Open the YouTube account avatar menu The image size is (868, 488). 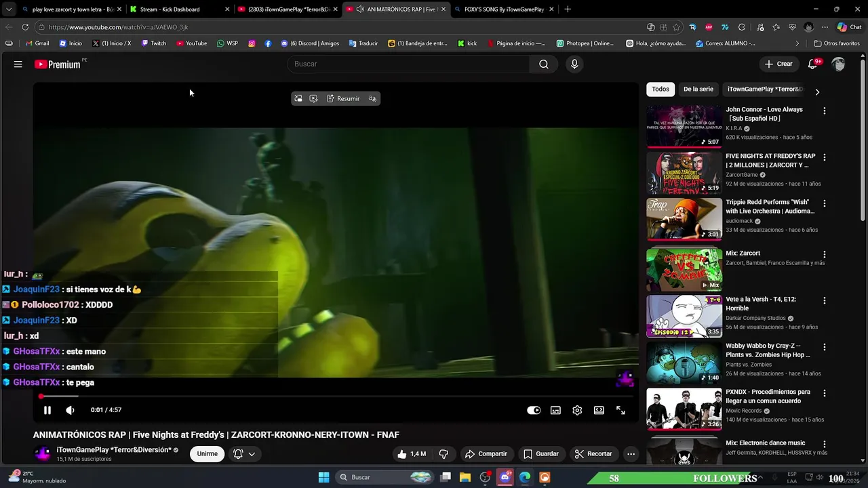pos(839,64)
